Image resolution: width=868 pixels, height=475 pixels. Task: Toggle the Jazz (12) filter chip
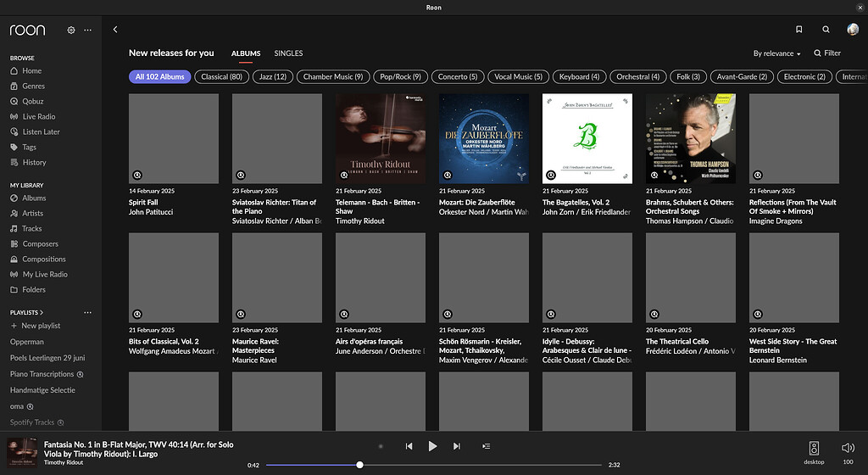273,77
